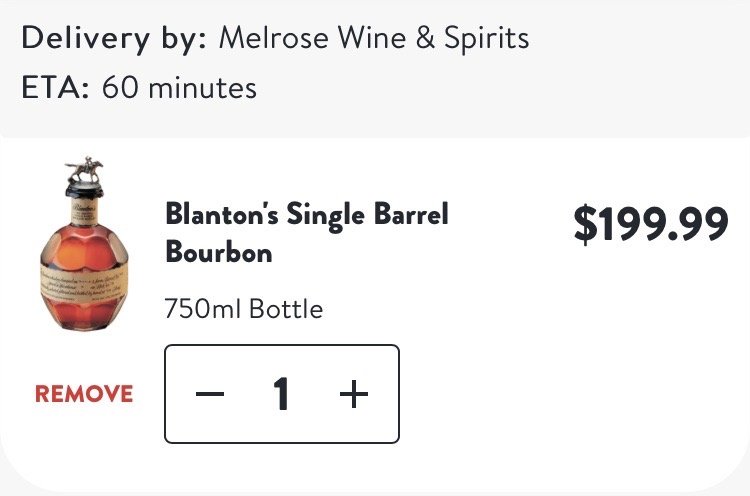Image resolution: width=750 pixels, height=496 pixels.
Task: Click the horse-and-jockey stopper on the bottle
Action: [x=85, y=169]
